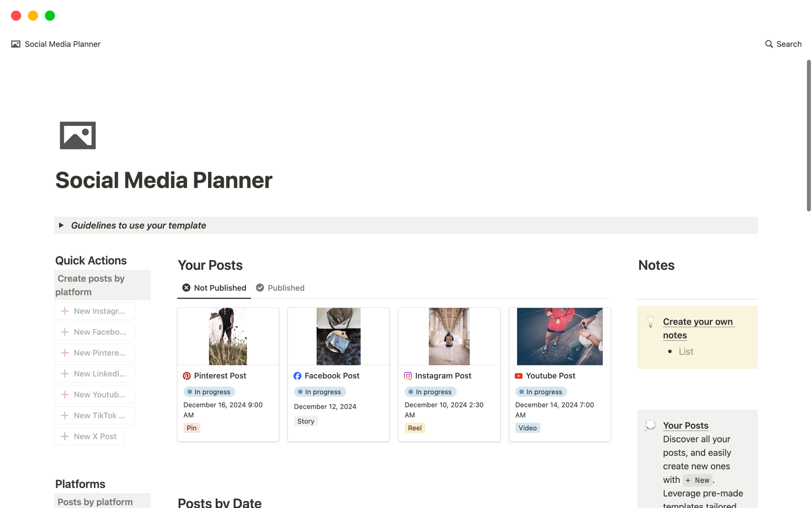Click the breadcrumb page icon in top bar

pos(16,44)
